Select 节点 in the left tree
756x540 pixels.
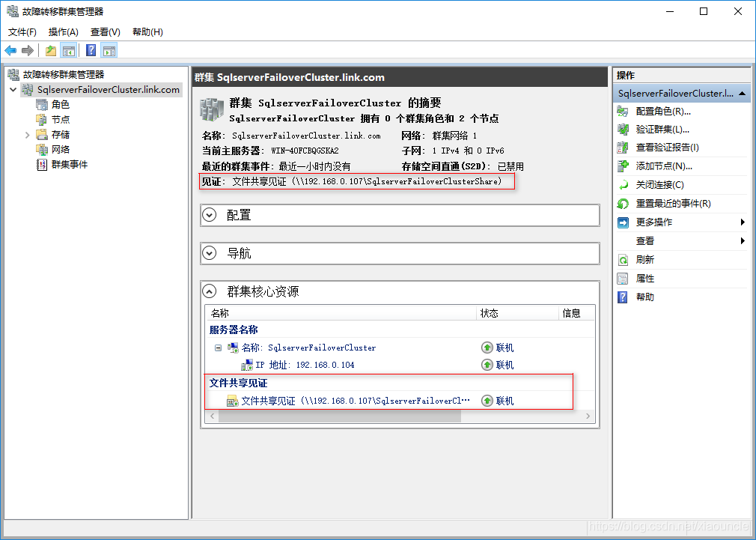(61, 120)
